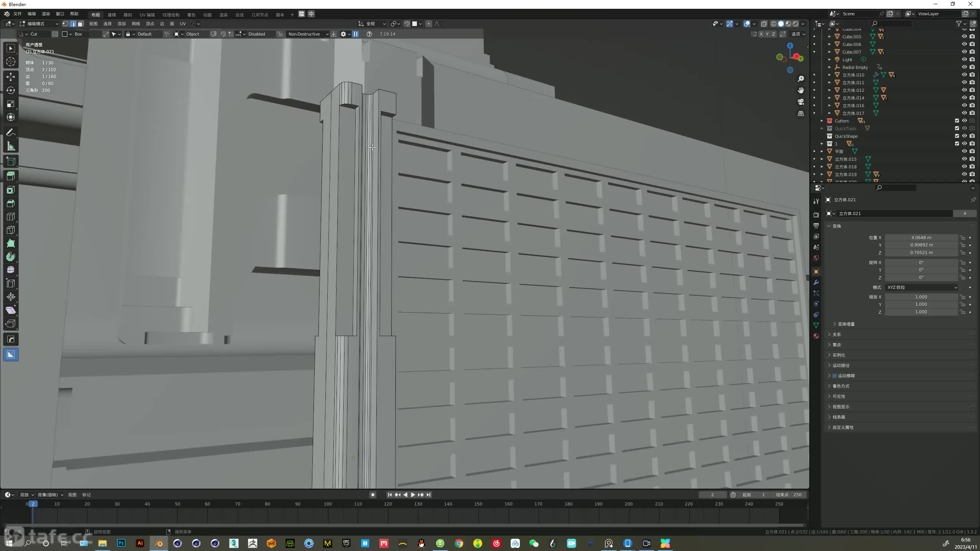Viewport: 980px width, 551px height.
Task: Select the Scale tool
Action: [11, 104]
